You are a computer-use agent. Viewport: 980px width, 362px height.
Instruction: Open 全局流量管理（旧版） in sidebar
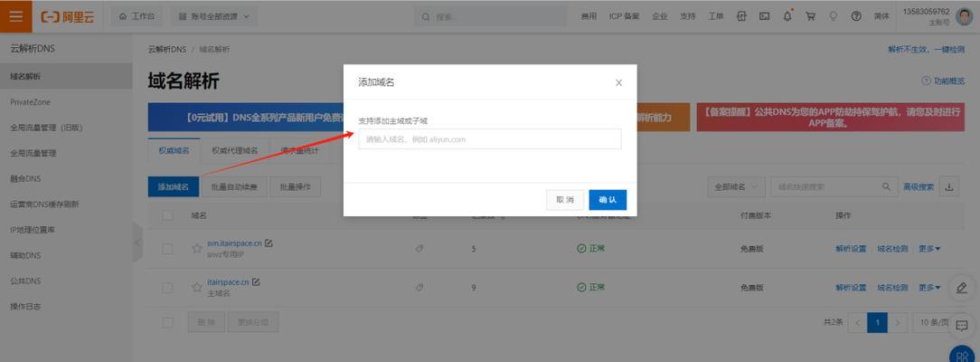click(x=46, y=128)
